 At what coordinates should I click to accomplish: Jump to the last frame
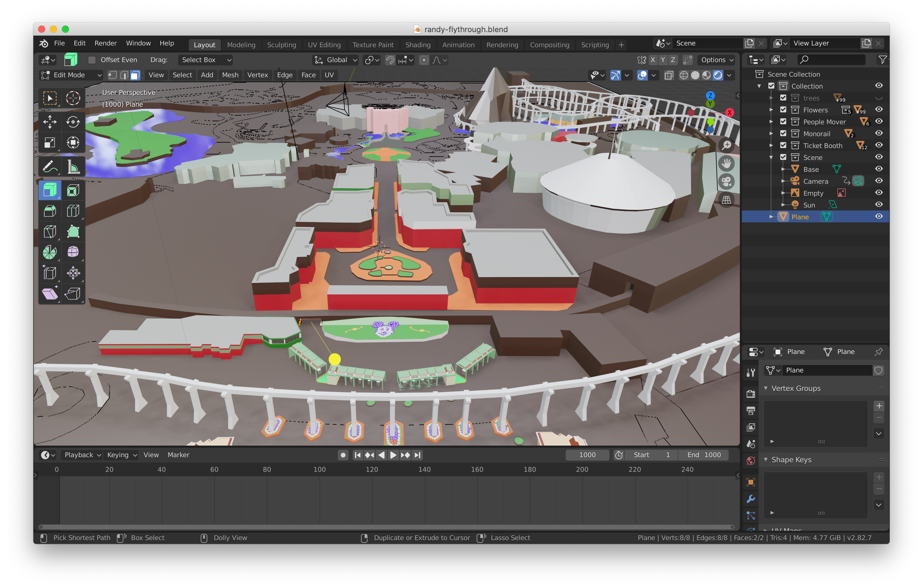(417, 455)
